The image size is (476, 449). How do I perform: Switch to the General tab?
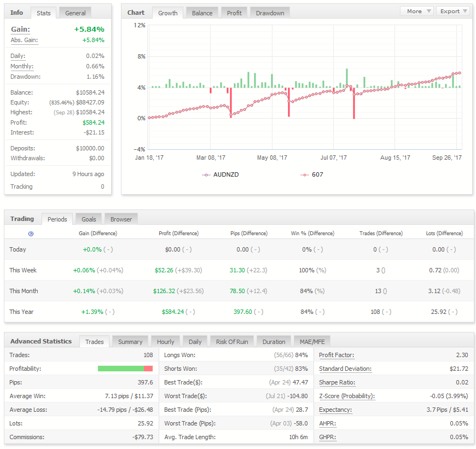[x=76, y=13]
